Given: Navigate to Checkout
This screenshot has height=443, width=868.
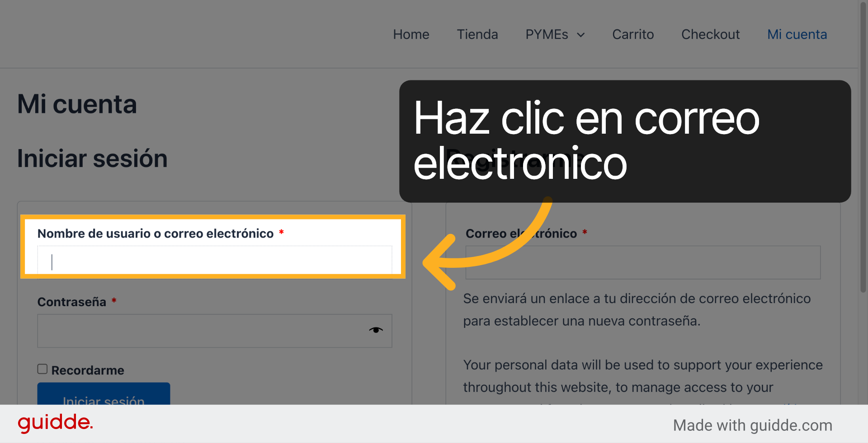Looking at the screenshot, I should click(710, 34).
